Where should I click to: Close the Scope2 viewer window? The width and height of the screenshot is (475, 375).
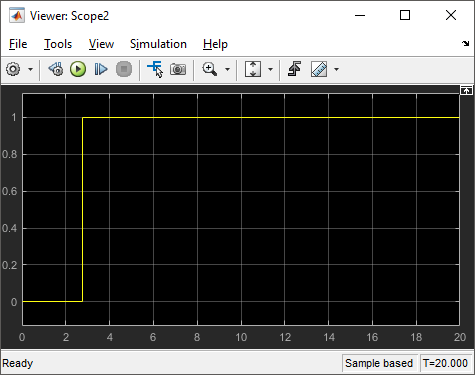451,15
